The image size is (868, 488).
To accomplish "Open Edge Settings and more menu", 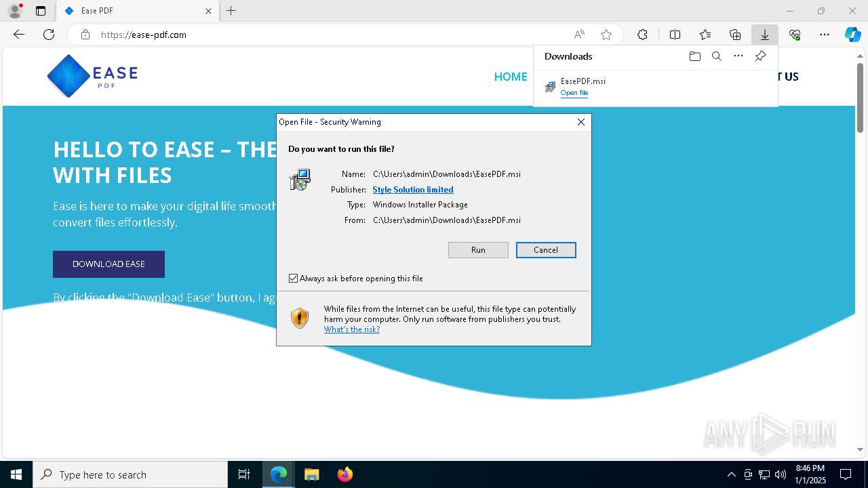I will click(x=825, y=35).
